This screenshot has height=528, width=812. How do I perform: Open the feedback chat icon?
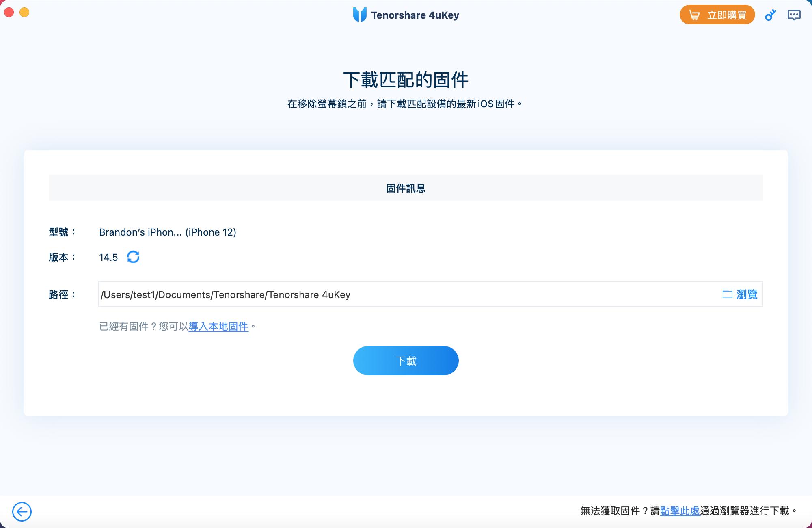click(794, 15)
